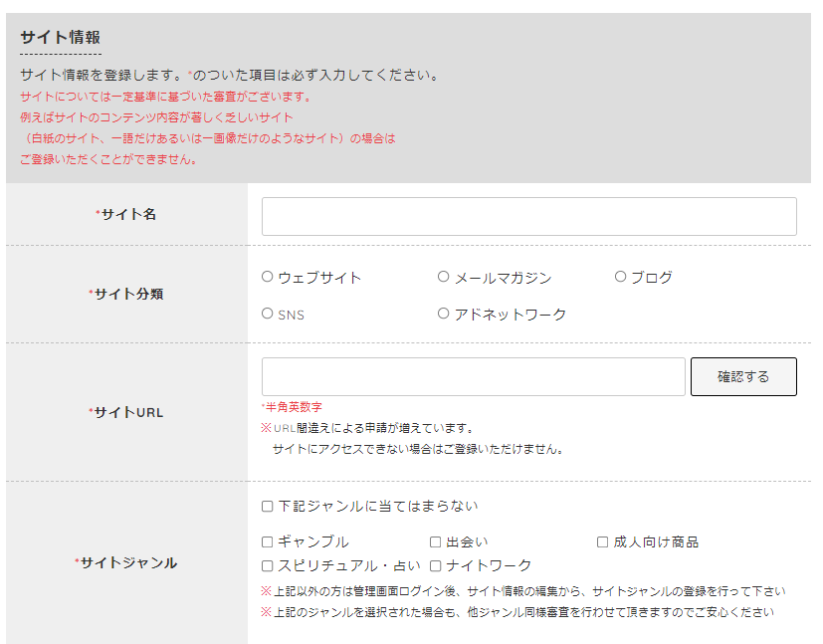Toggle the スピリチュアル・占い checkbox
Image resolution: width=823 pixels, height=644 pixels.
pos(267,565)
